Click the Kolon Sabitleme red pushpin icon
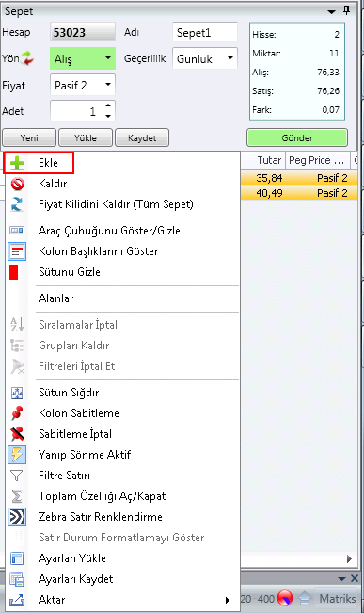The image size is (364, 613). [x=17, y=413]
